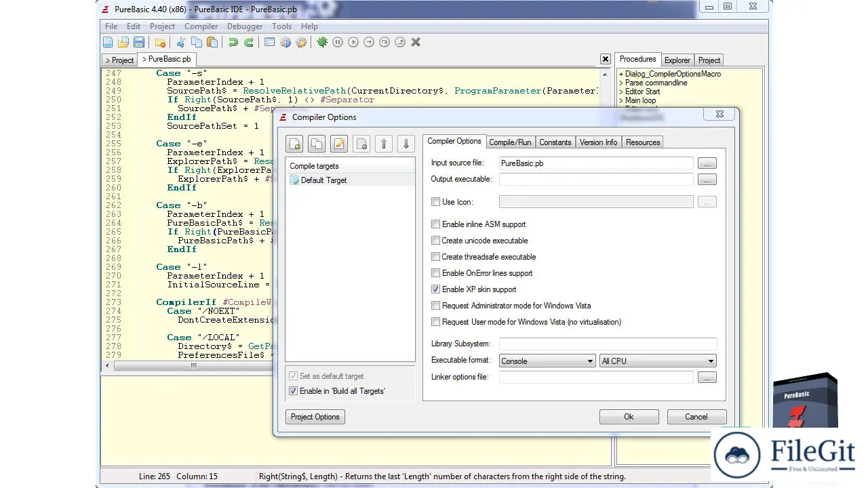Click the Kill program X icon
868x488 pixels.
(416, 42)
